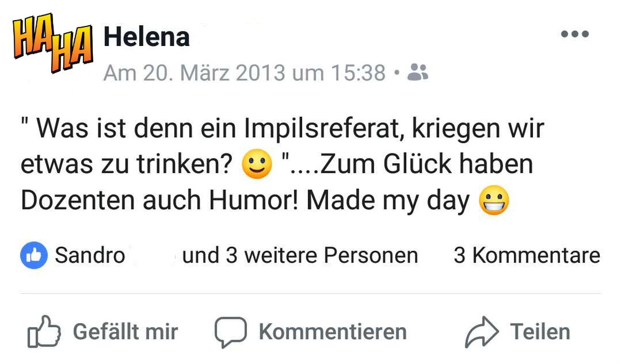The image size is (621, 364).
Task: Toggle Gefällt mir on the post
Action: (x=102, y=332)
